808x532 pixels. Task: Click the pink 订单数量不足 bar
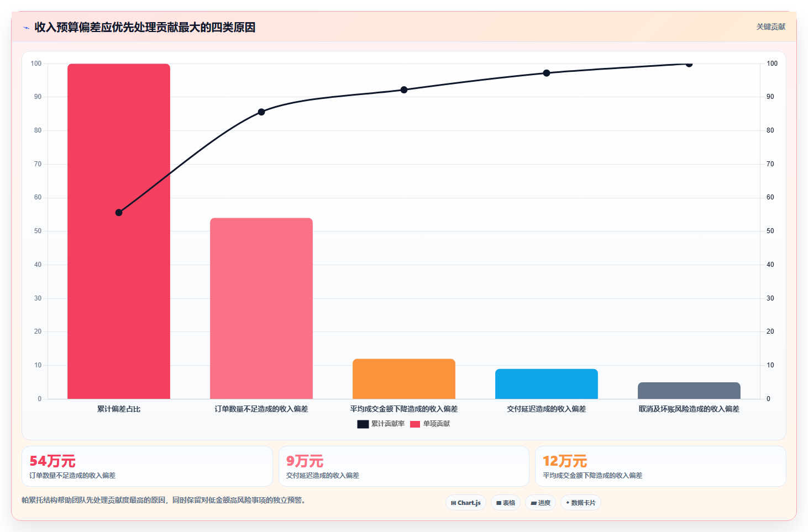261,308
